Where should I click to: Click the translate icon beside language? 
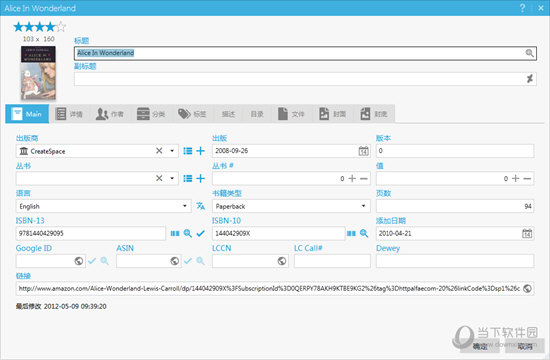200,206
